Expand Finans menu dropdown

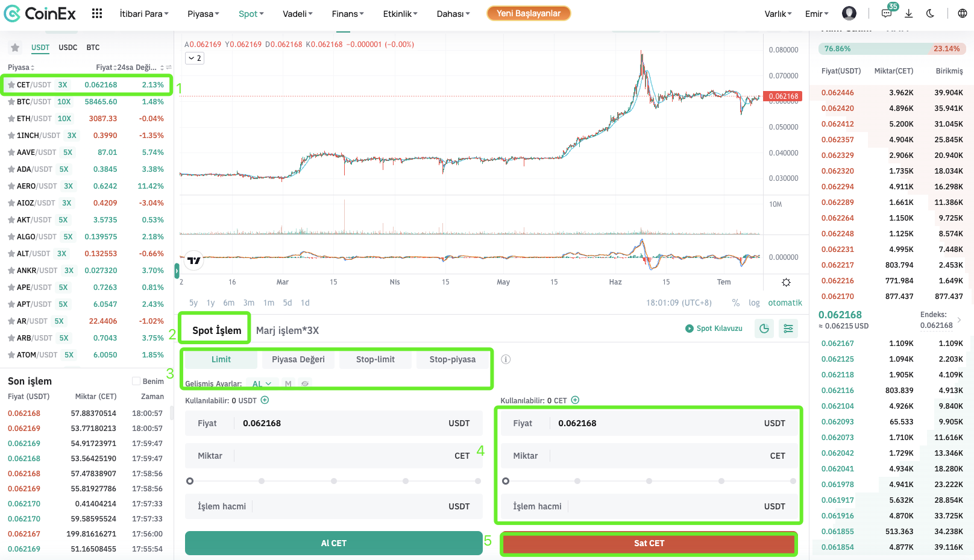tap(348, 14)
